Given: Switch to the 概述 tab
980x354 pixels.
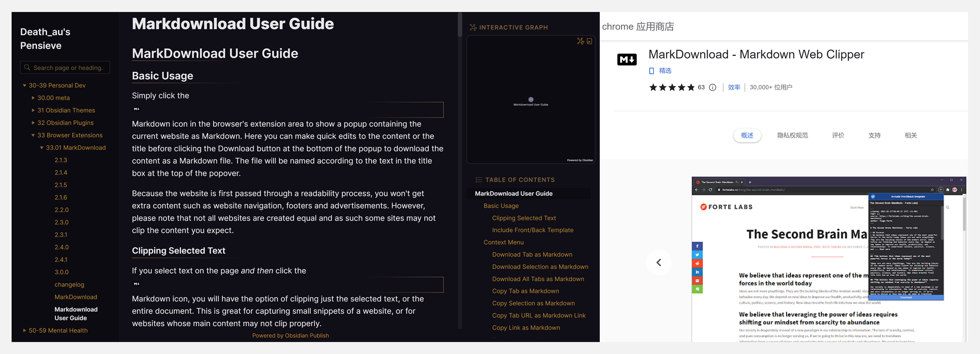Looking at the screenshot, I should [747, 135].
